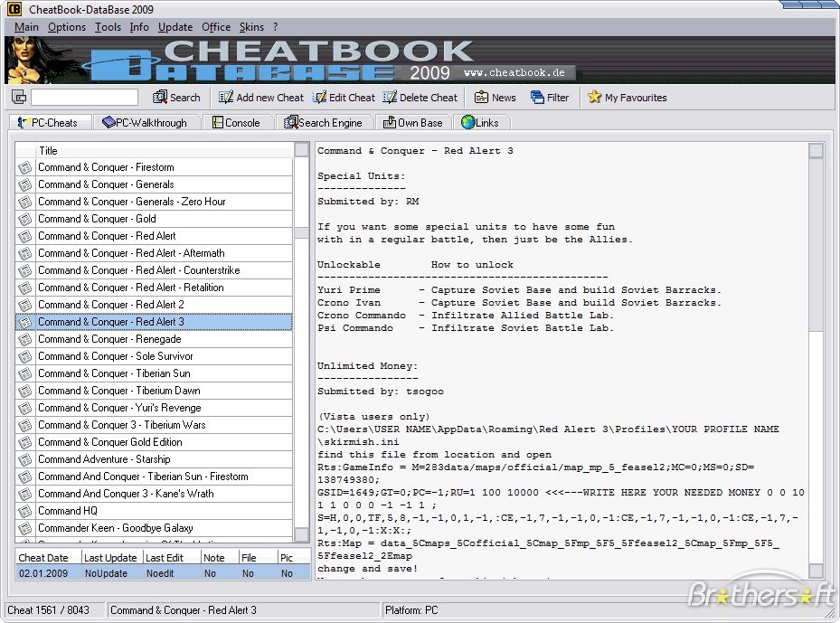
Task: Click icon beside Command & Conquer - Red Alert 2
Action: [24, 305]
